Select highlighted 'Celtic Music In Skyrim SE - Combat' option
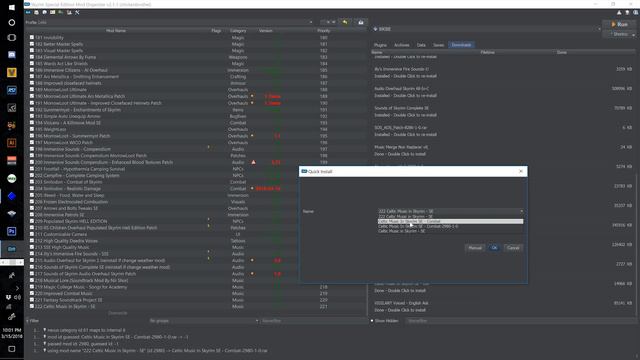Screen dimensions: 640x360 (x=450, y=221)
